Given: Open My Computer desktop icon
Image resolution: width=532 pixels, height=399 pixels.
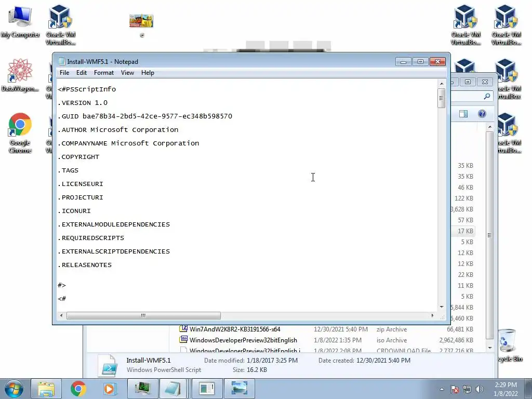Looking at the screenshot, I should click(20, 22).
